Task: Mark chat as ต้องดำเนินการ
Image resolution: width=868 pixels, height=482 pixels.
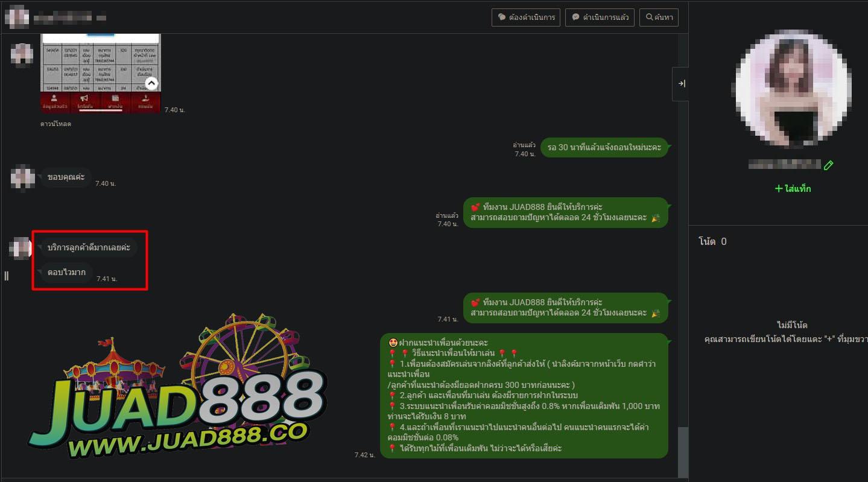Action: (x=526, y=17)
